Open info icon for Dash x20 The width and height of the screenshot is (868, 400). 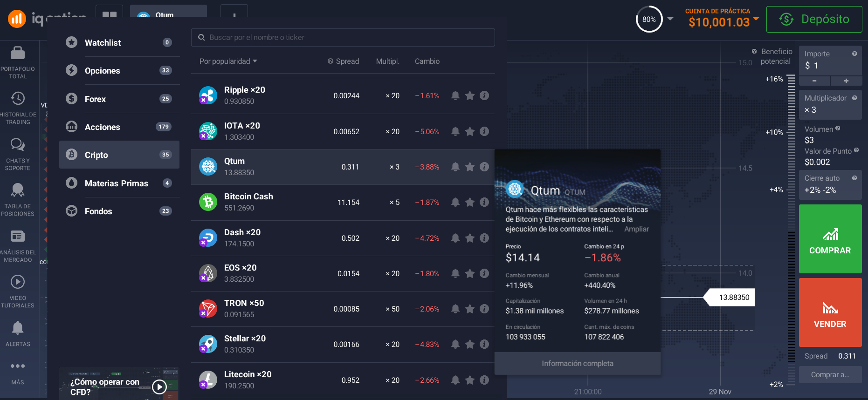(484, 238)
